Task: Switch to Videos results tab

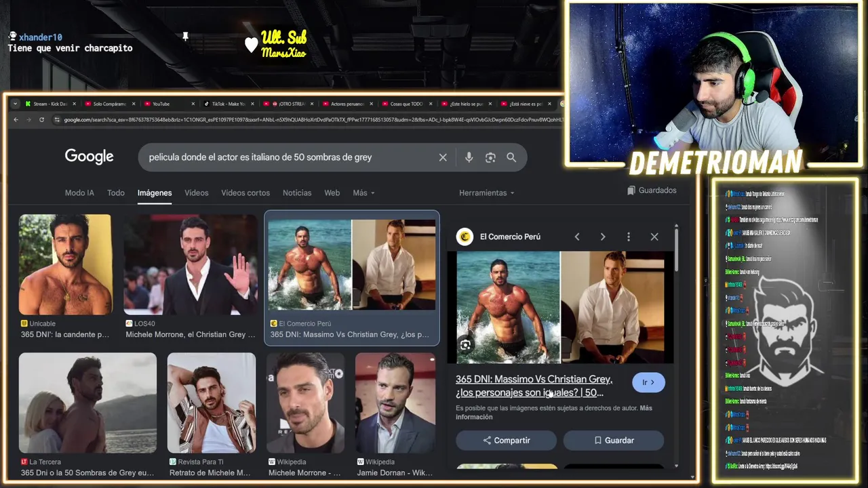Action: [197, 193]
